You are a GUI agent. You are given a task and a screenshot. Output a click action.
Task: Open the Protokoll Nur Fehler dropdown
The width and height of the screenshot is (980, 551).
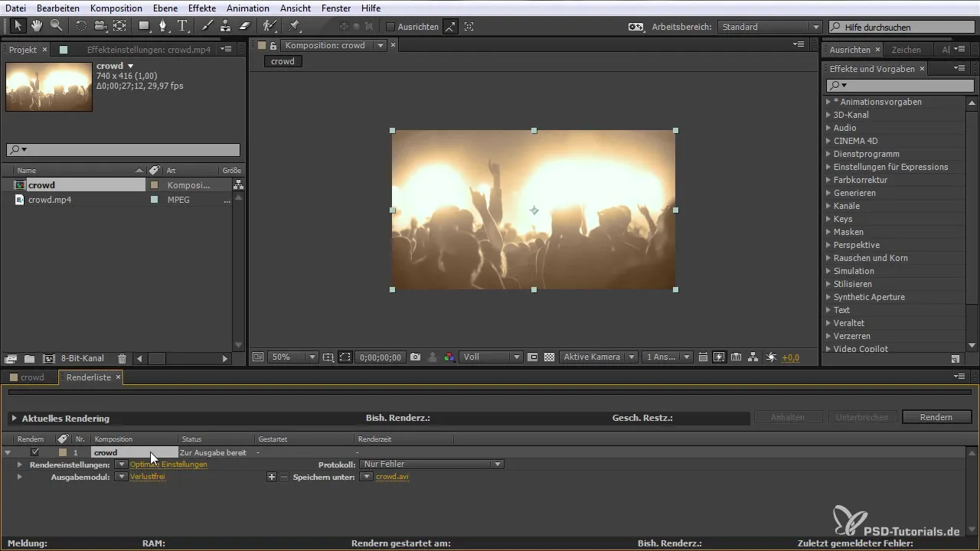[x=431, y=465]
